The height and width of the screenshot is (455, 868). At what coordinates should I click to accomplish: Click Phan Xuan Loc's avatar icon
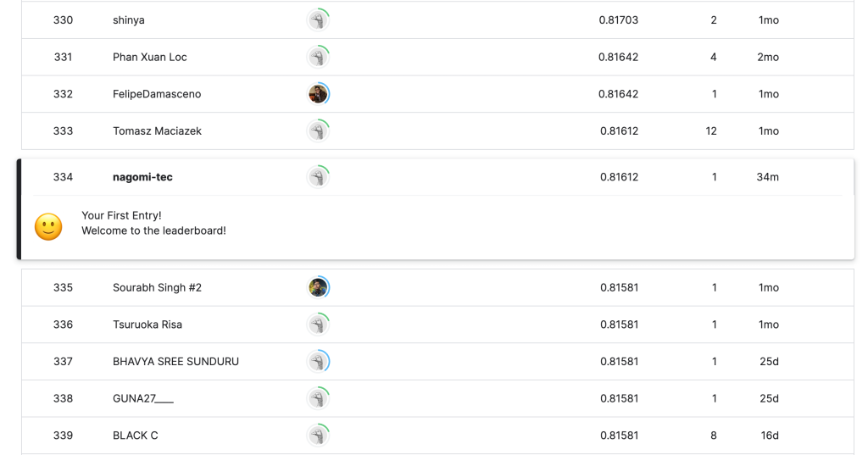pos(318,57)
